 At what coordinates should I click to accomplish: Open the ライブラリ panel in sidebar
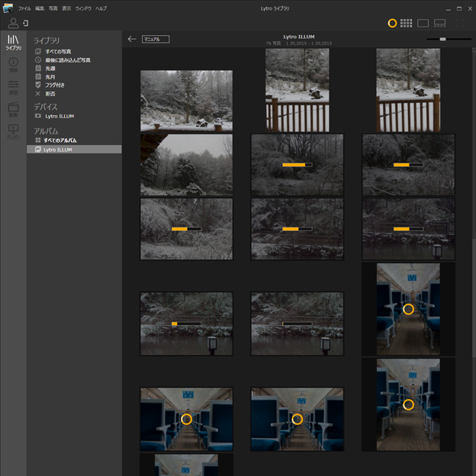coord(13,42)
